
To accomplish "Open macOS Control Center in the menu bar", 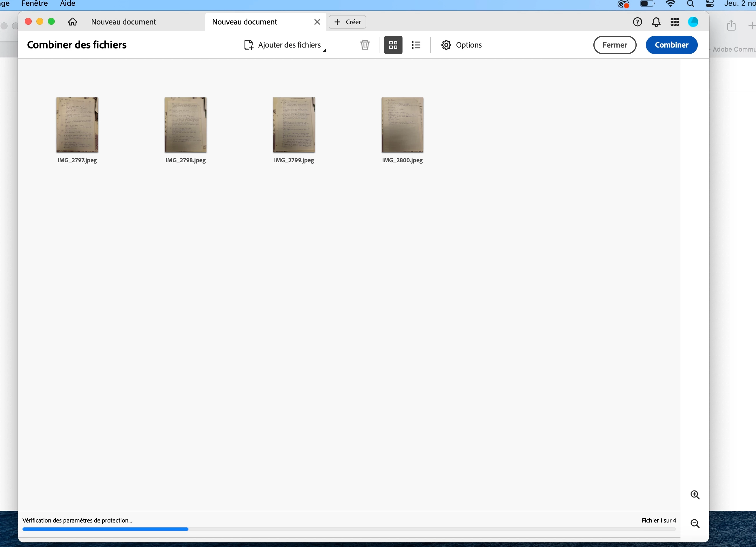I will coord(710,4).
